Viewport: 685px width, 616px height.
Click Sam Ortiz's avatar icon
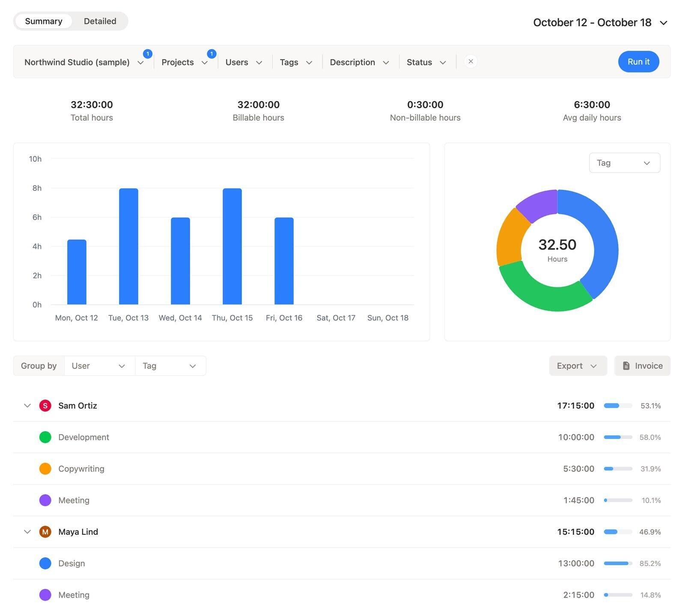(x=45, y=406)
